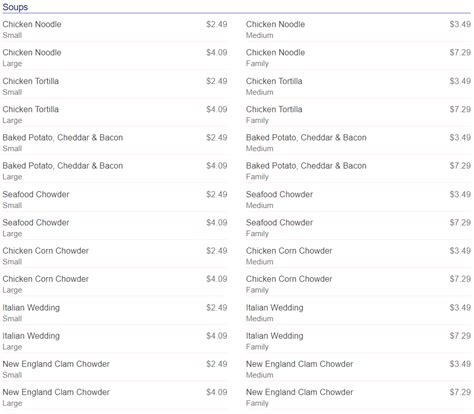Select Baked Potato, Cheddar & Bacon Large
The height and width of the screenshot is (414, 474).
click(x=115, y=171)
